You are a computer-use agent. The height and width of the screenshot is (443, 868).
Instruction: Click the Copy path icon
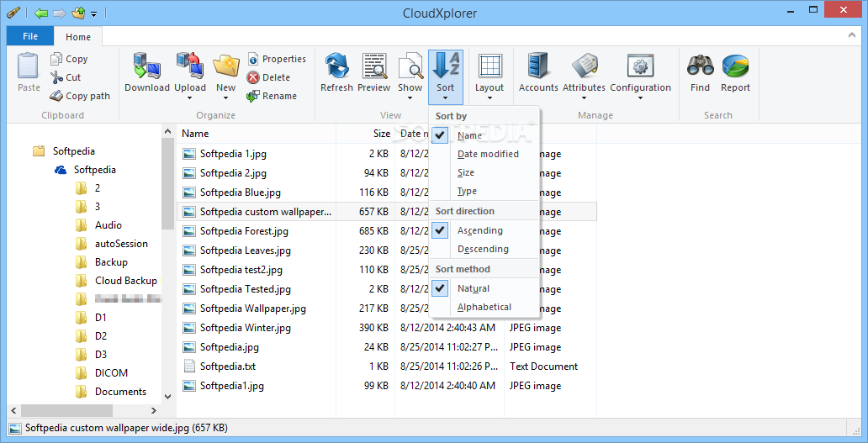point(57,96)
